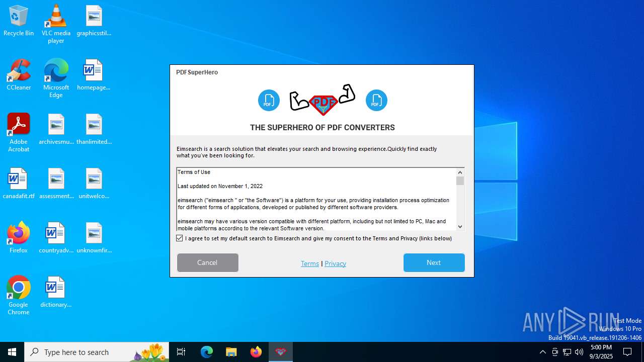The image size is (644, 362).
Task: Click the PDF SuperHero window title text
Action: pos(197,72)
